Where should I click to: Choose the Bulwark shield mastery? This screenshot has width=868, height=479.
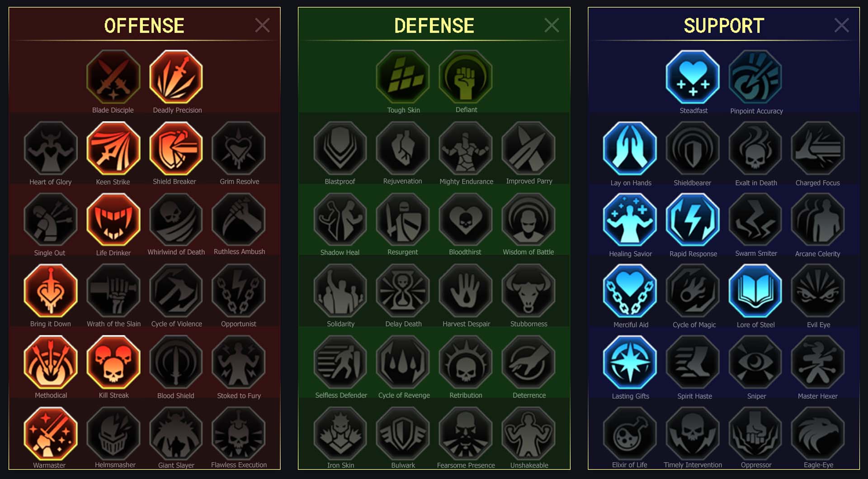403,433
